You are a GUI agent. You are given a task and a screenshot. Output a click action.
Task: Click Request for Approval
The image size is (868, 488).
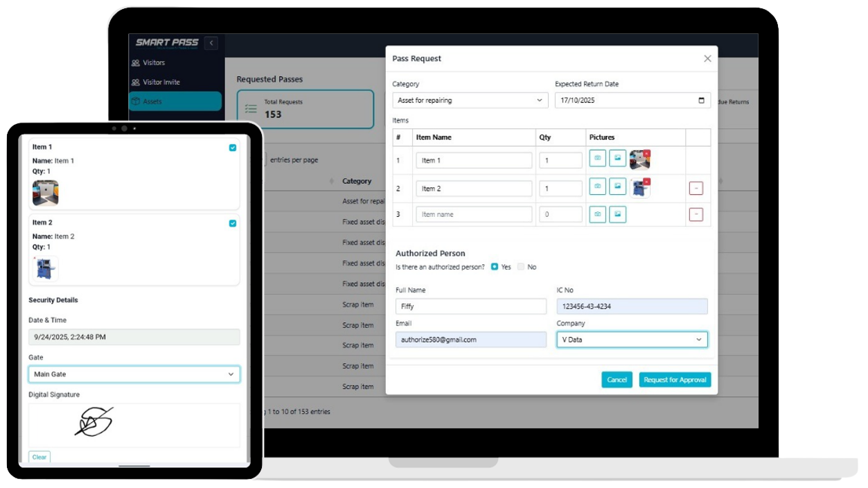(x=675, y=379)
